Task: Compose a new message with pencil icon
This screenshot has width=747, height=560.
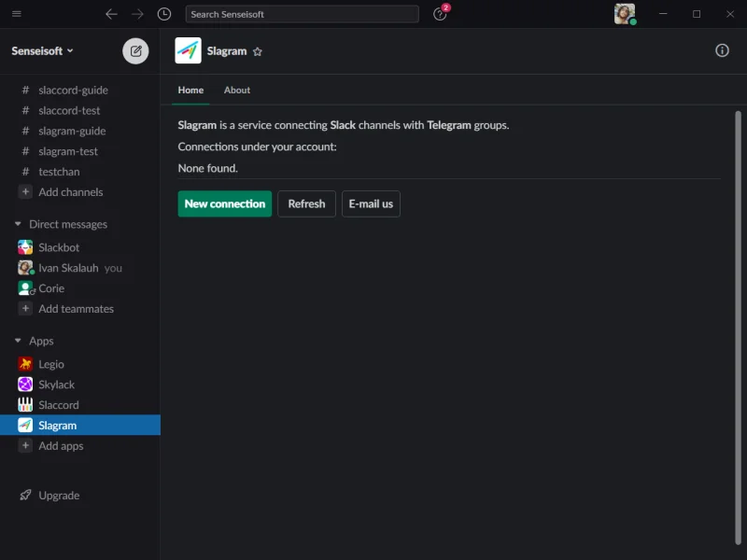Action: coord(135,51)
